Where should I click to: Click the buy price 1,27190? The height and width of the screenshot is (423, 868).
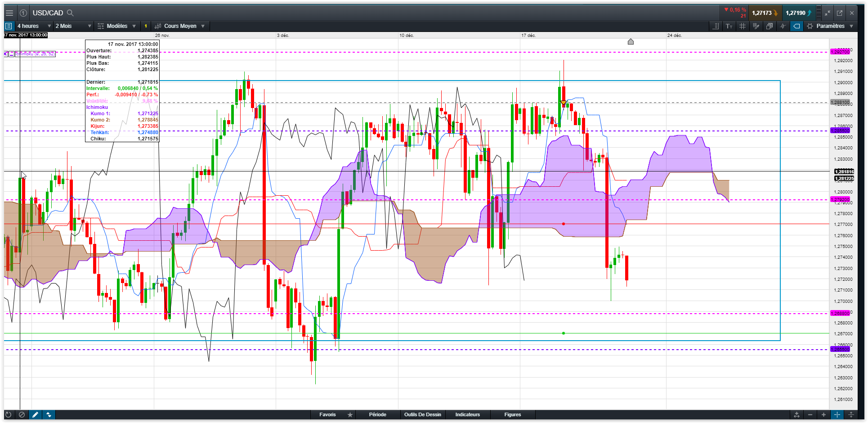(x=799, y=13)
